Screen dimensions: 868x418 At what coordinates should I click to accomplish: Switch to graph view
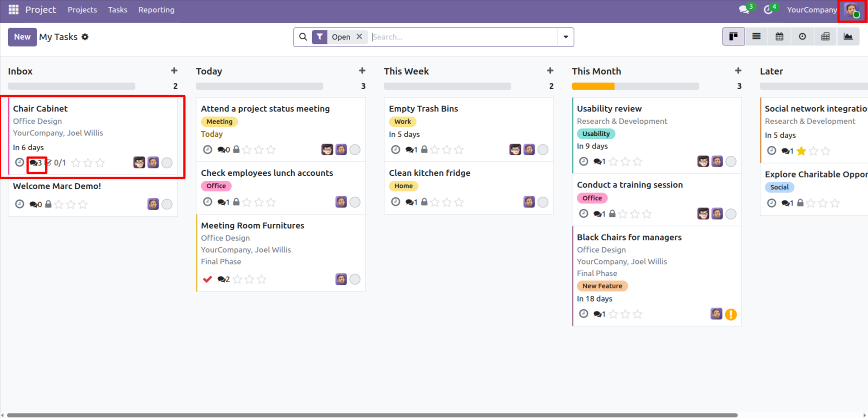click(848, 37)
